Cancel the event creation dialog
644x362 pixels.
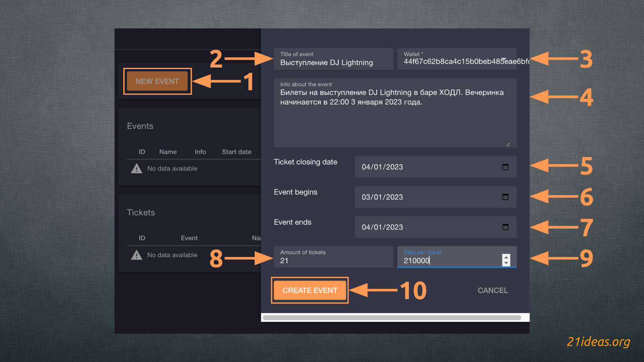tap(492, 290)
